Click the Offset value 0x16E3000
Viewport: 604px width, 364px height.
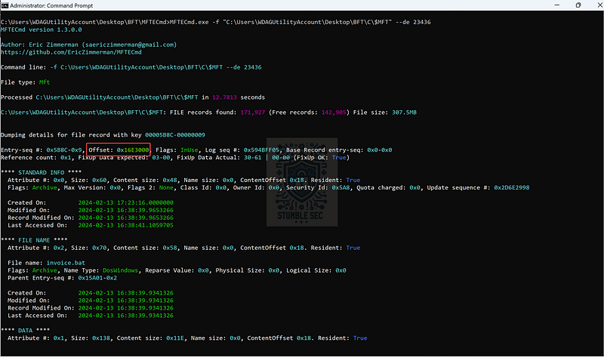[133, 150]
